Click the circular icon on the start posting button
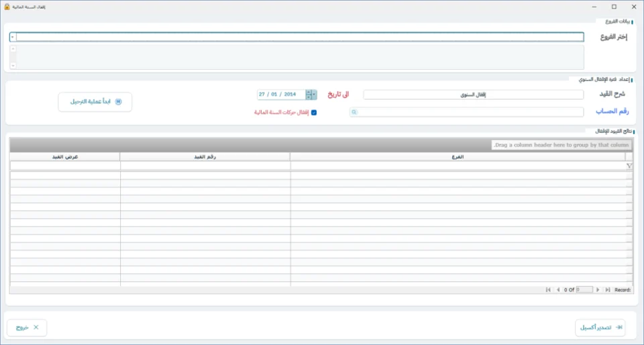The height and width of the screenshot is (345, 644). tap(118, 102)
